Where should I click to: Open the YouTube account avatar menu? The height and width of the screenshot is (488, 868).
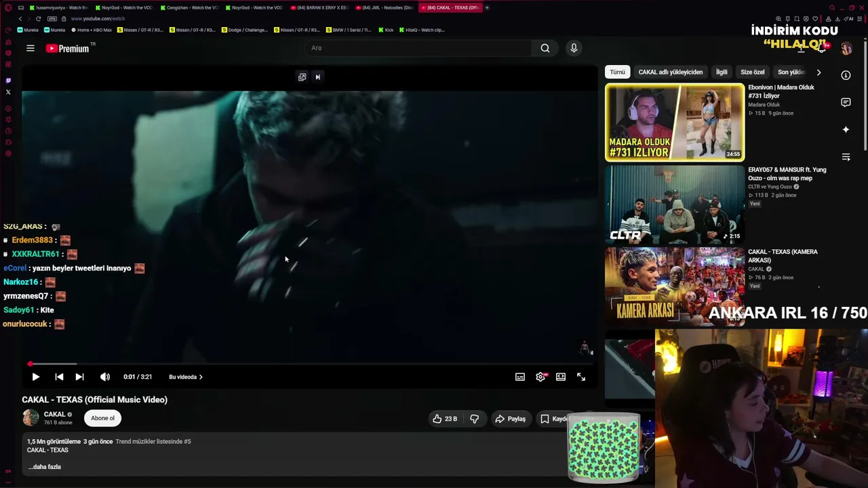pyautogui.click(x=846, y=48)
